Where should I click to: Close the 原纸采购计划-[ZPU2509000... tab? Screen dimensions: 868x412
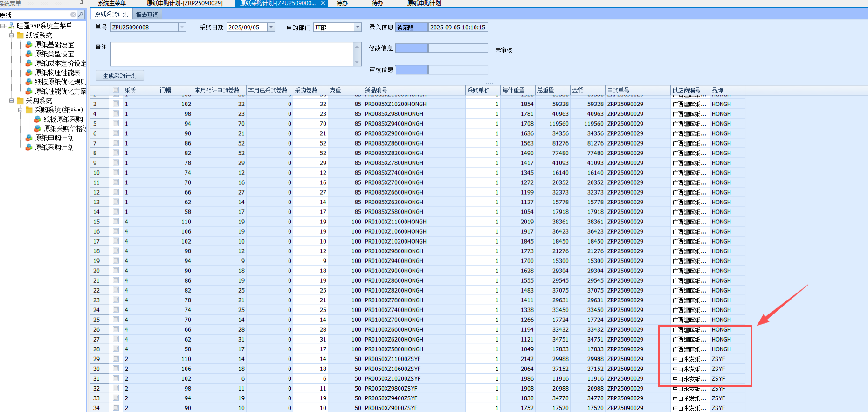[x=324, y=3]
